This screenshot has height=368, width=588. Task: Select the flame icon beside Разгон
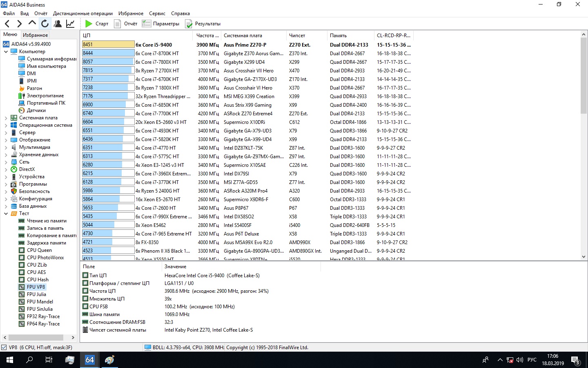22,88
